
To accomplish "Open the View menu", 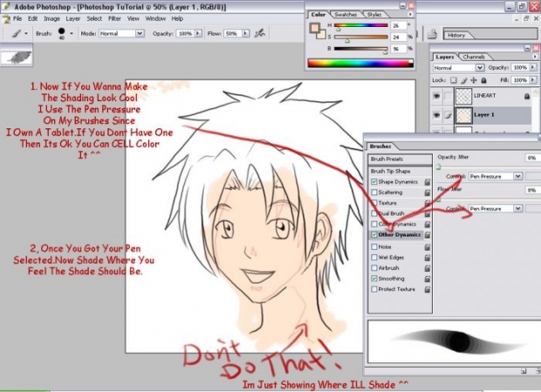I will click(133, 18).
